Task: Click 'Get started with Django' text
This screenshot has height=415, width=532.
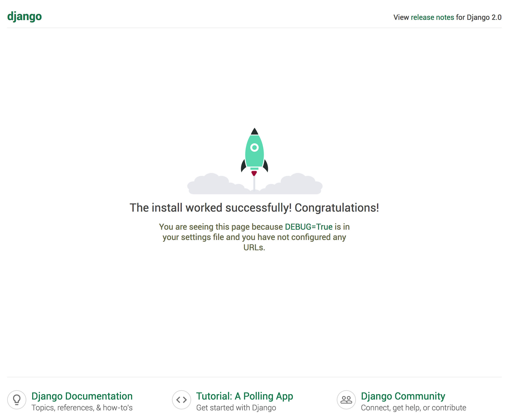Action: 236,408
